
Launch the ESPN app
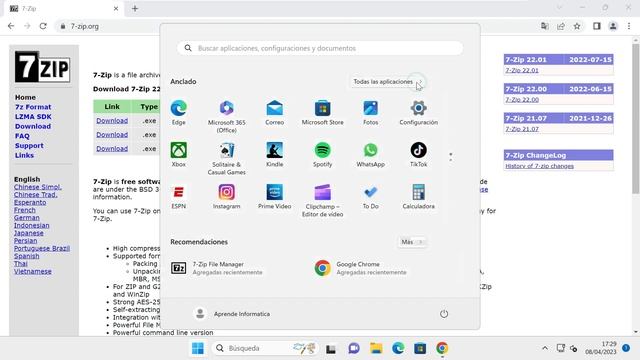pos(179,197)
